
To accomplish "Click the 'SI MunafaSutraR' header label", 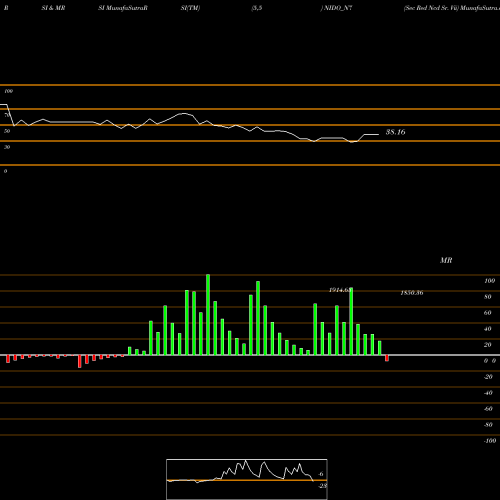I will click(x=123, y=8).
